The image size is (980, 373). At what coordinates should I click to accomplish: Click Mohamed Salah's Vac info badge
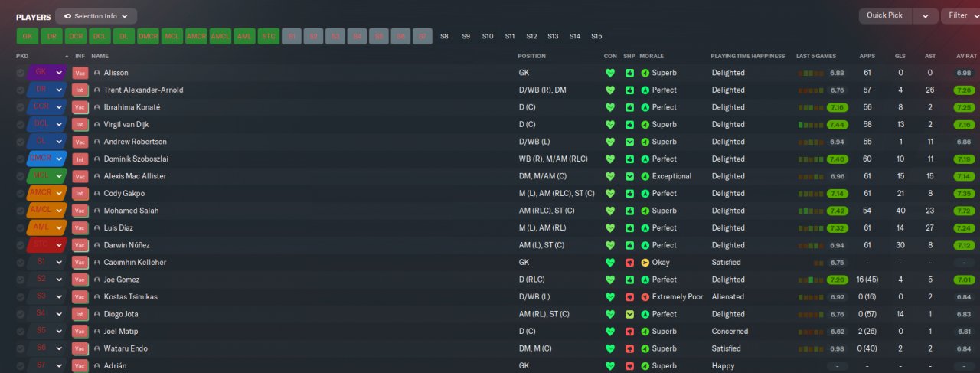80,211
